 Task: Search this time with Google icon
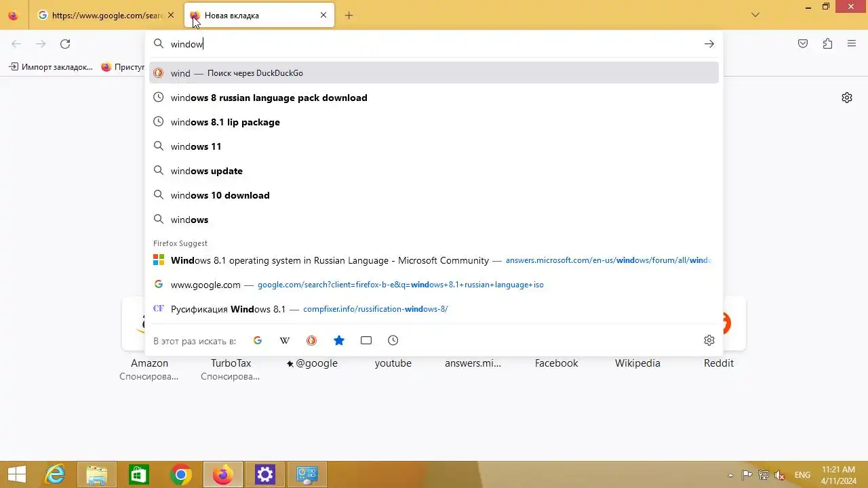click(258, 340)
